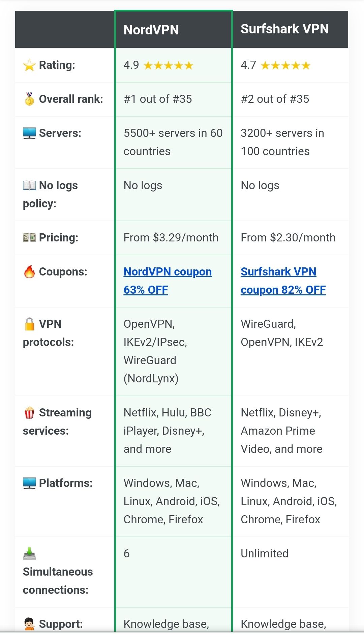
Task: Select the Surfshark VPN column header
Action: click(x=284, y=29)
